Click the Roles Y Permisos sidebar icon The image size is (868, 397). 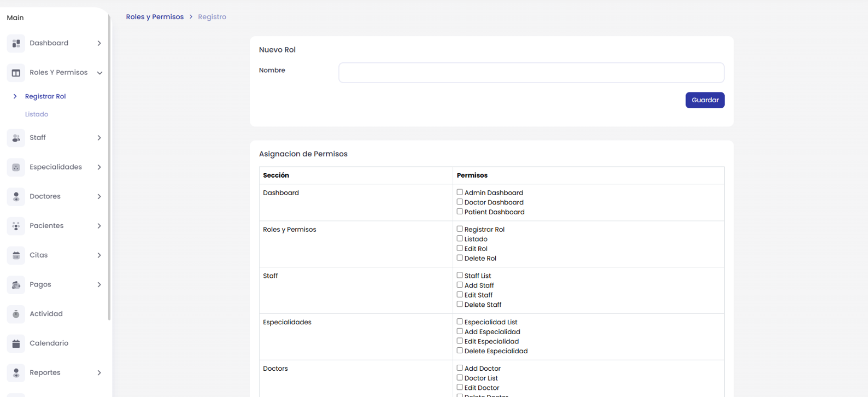coord(16,73)
